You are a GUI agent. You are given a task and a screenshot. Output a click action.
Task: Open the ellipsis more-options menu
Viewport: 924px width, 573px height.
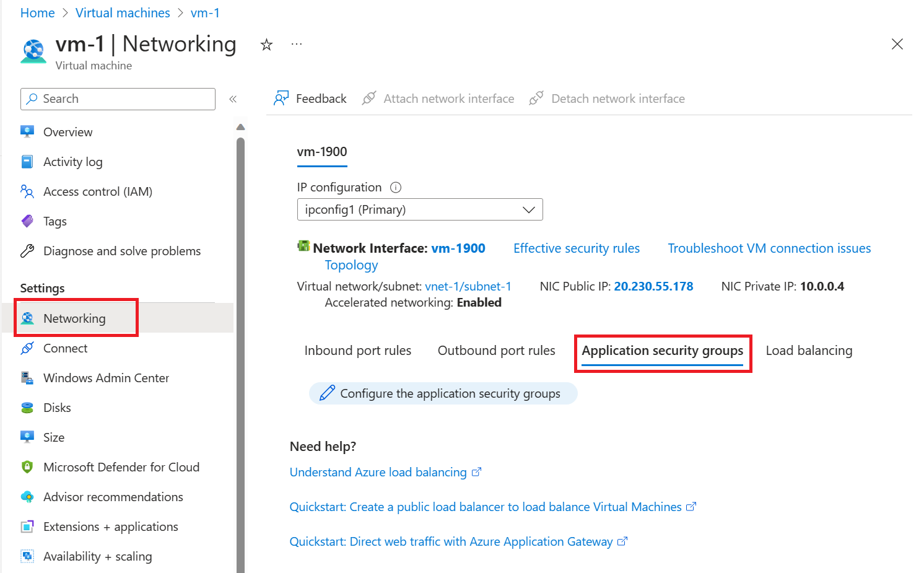(296, 43)
